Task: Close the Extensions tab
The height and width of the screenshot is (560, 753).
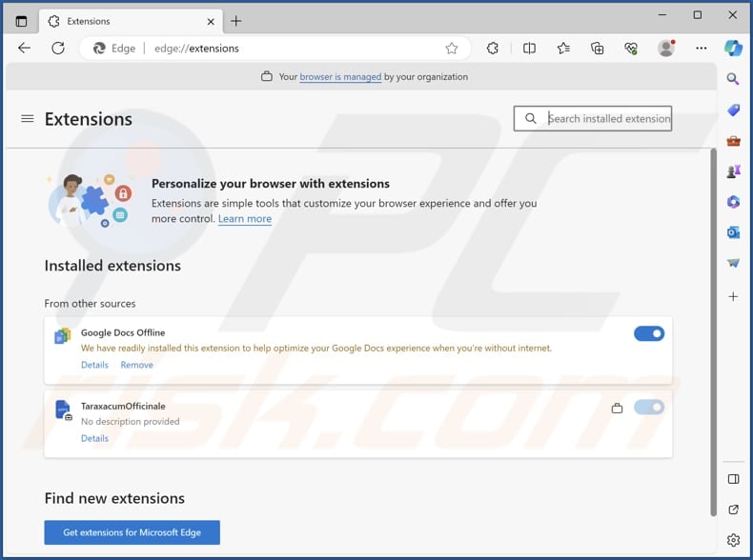Action: (x=211, y=22)
